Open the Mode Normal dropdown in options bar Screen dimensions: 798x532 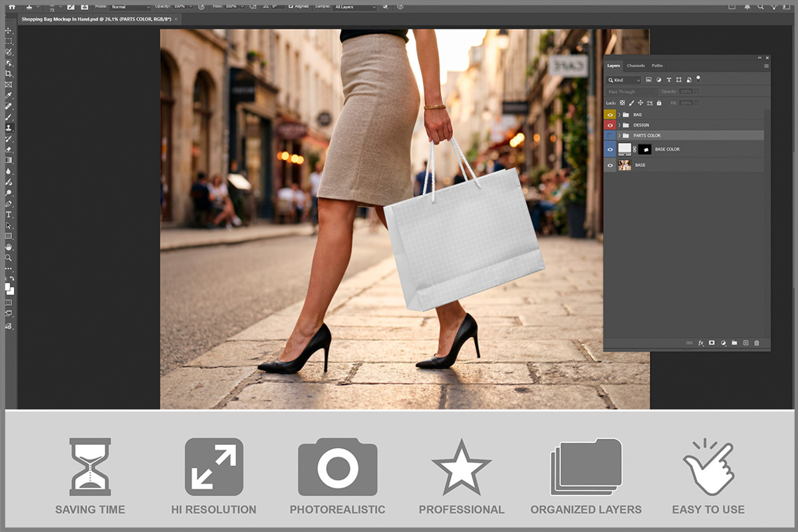tap(131, 7)
